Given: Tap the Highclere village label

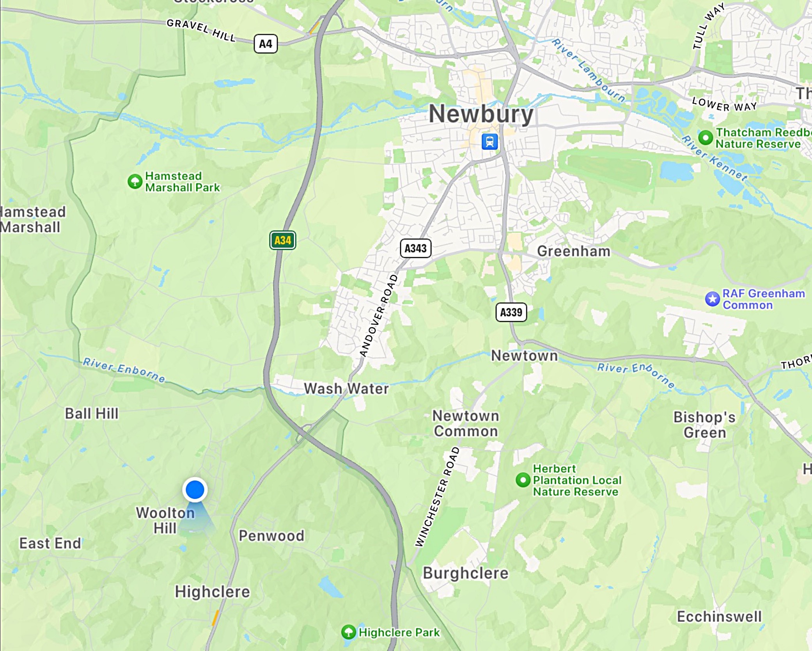Looking at the screenshot, I should coord(212,592).
